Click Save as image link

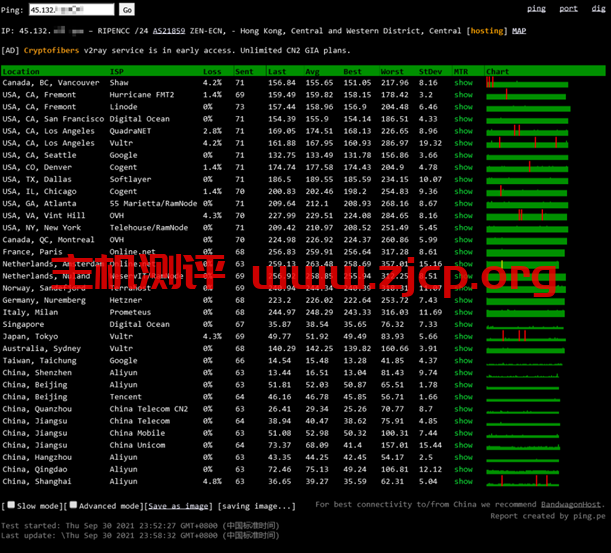coord(178,506)
